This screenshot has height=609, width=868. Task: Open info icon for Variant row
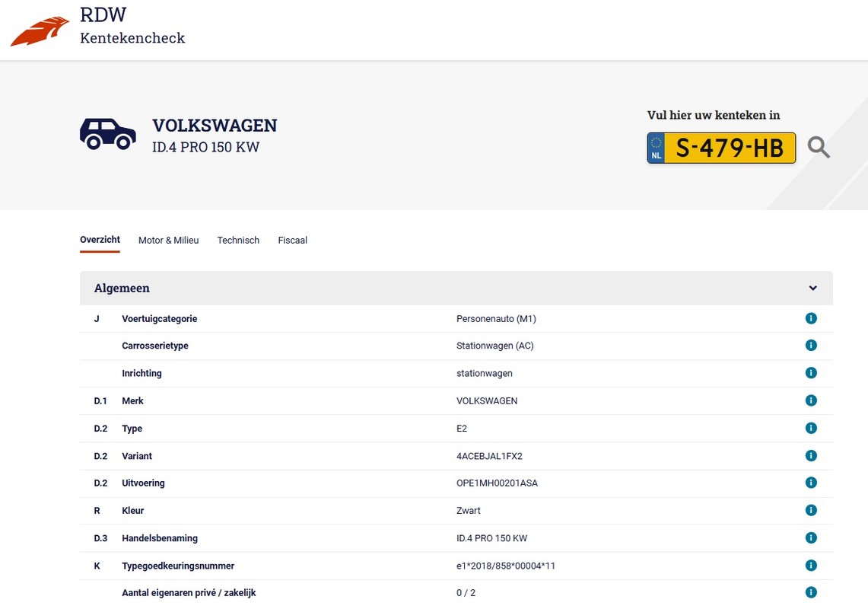coord(811,455)
